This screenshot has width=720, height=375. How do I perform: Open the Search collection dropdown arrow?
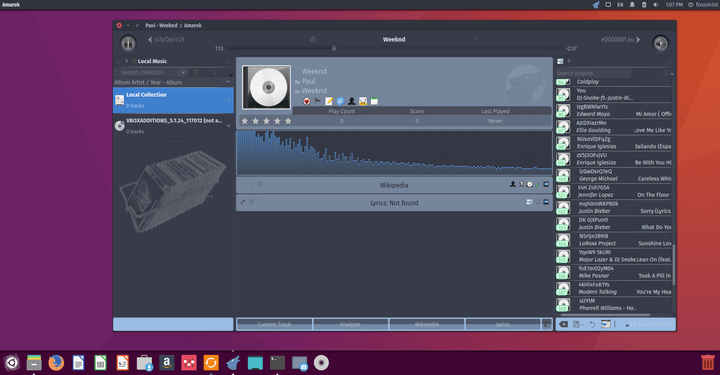point(183,73)
